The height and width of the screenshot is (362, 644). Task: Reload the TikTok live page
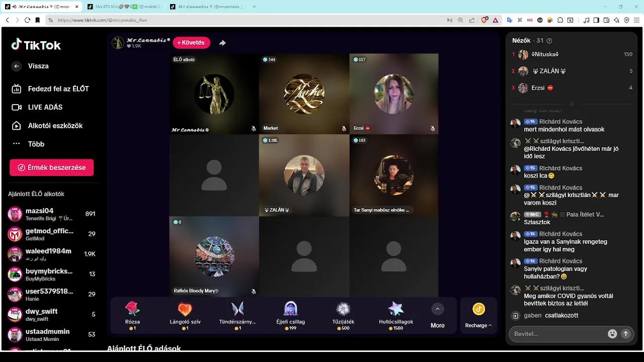(x=28, y=20)
